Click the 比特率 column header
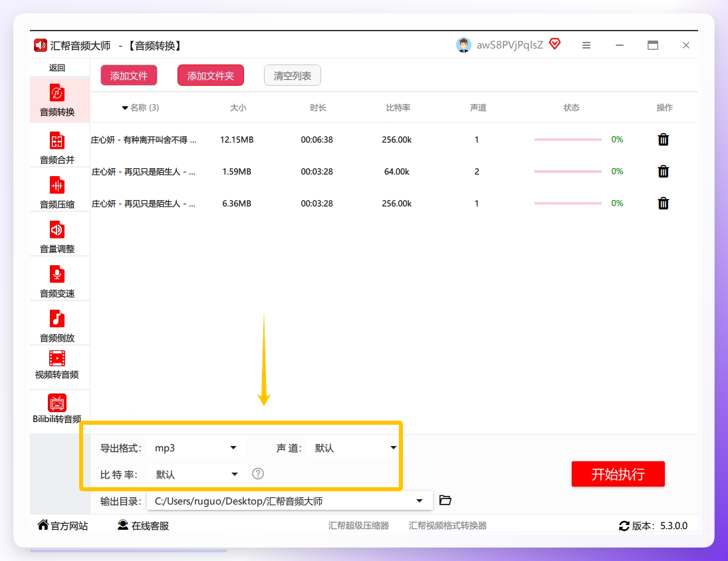 [398, 108]
